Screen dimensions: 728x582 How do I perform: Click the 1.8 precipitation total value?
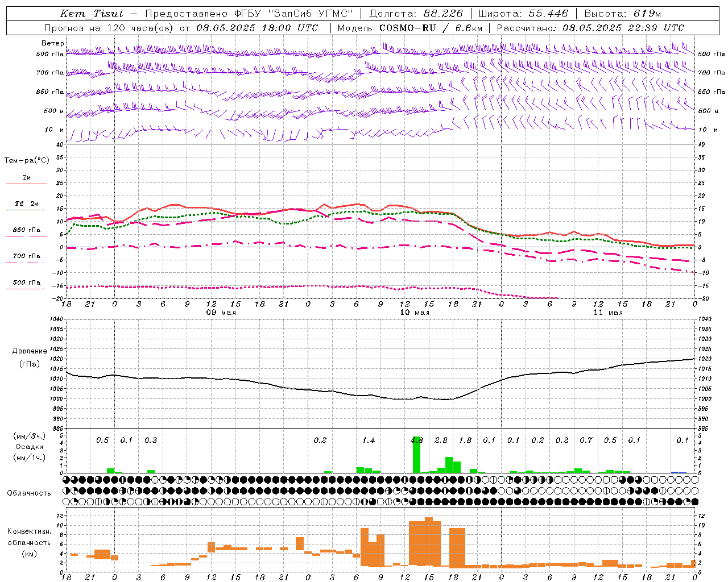click(x=465, y=440)
